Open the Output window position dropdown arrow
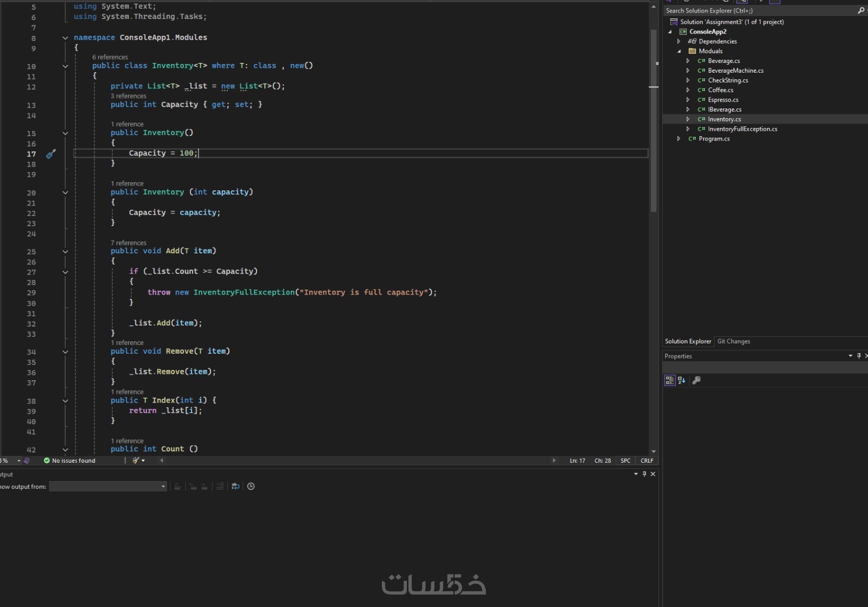 (x=636, y=474)
